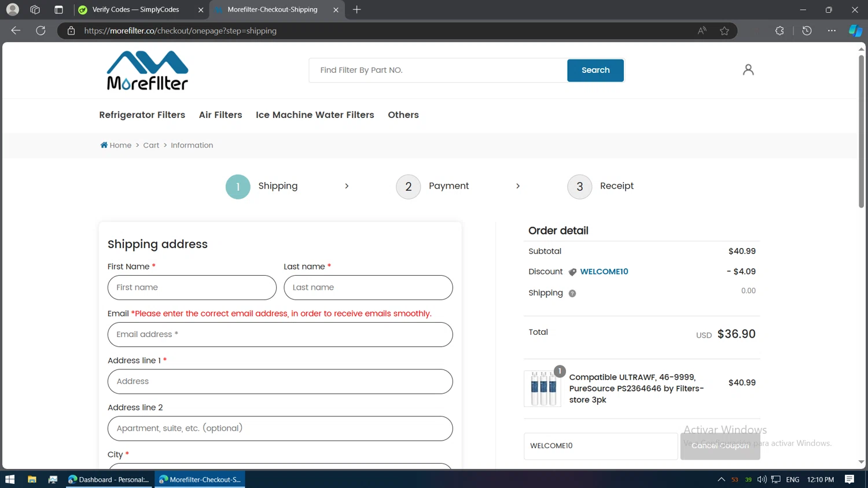Screen dimensions: 868x488
Task: Click the coupon code field with WELCOME10
Action: click(601, 446)
